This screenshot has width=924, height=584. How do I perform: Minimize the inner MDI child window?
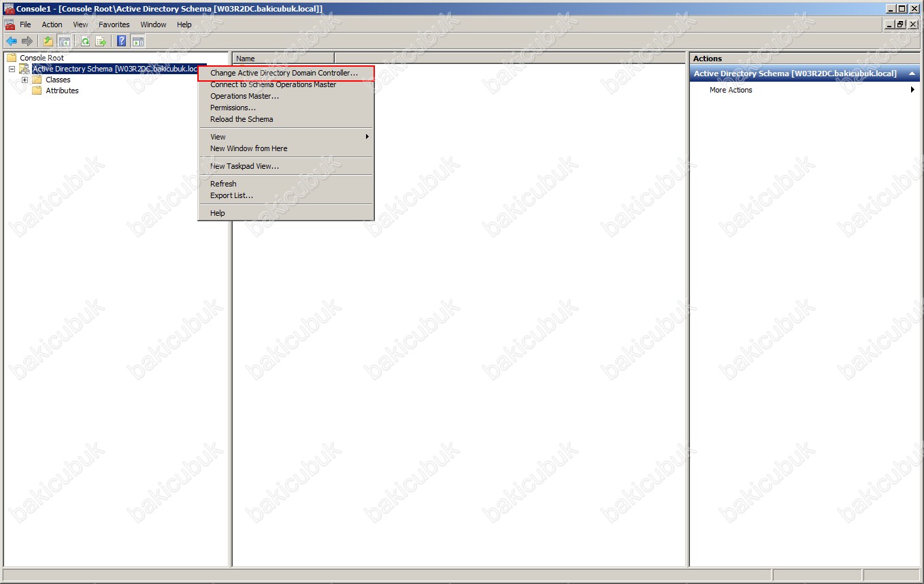coord(890,25)
